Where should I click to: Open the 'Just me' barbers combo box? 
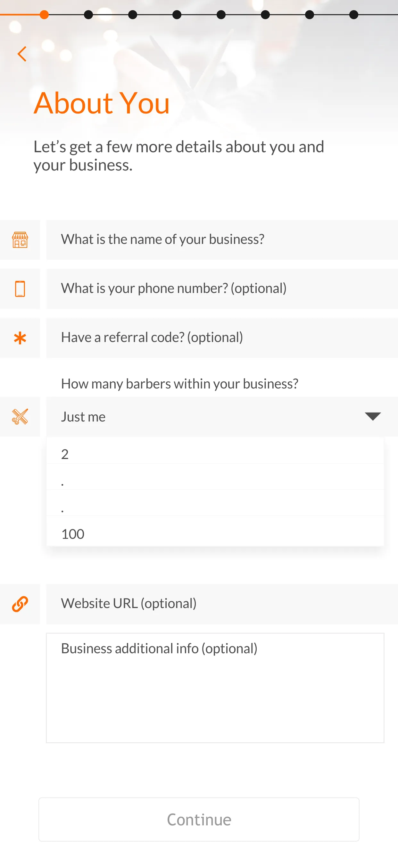222,416
